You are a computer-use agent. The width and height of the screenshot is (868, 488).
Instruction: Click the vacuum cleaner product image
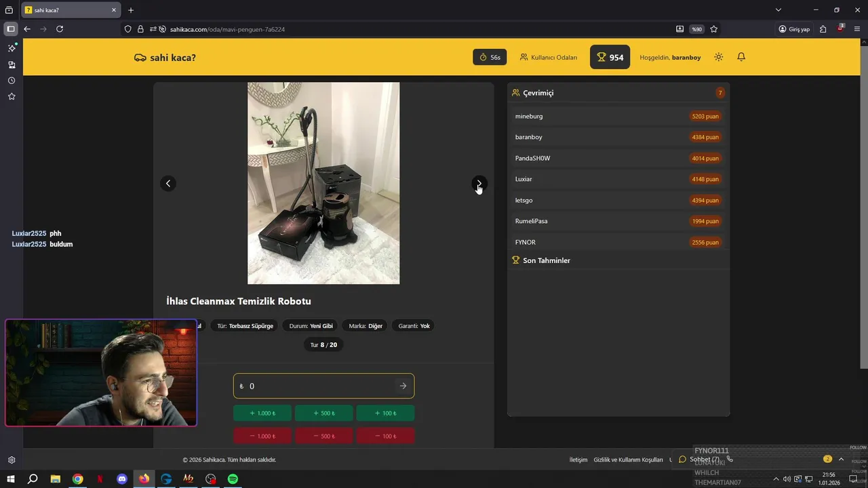tap(323, 183)
